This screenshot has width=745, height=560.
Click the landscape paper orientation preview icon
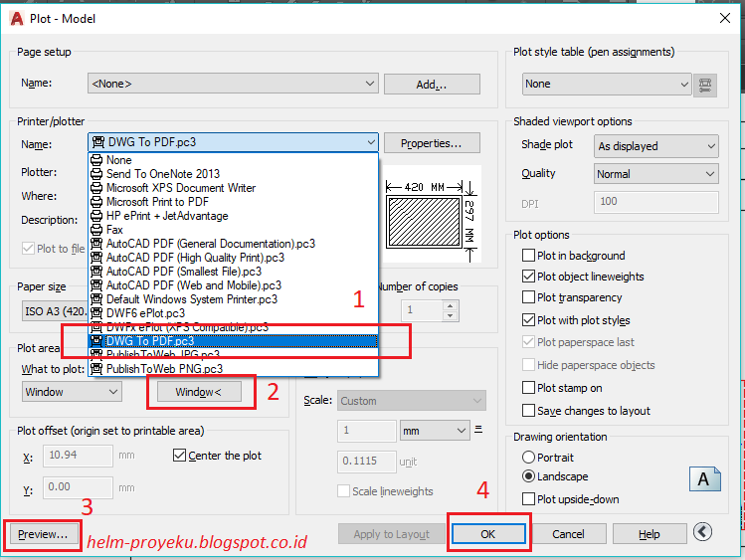pyautogui.click(x=704, y=479)
